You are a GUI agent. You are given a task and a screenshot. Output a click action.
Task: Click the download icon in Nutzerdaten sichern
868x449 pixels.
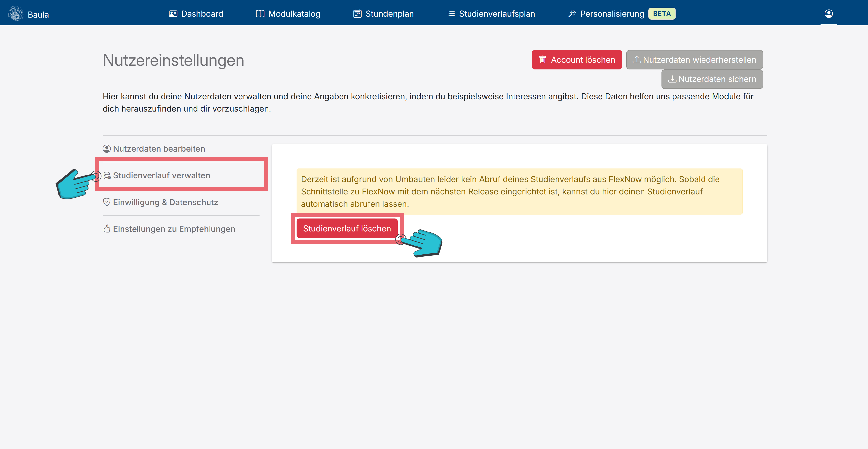point(672,79)
